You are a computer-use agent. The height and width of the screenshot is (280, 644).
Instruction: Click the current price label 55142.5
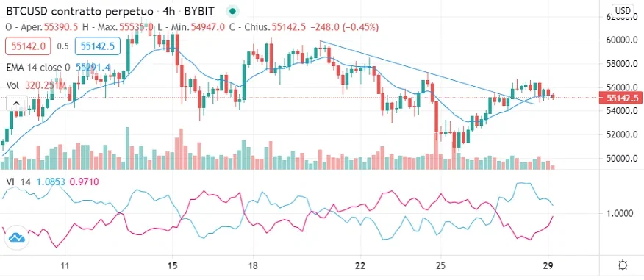(621, 98)
